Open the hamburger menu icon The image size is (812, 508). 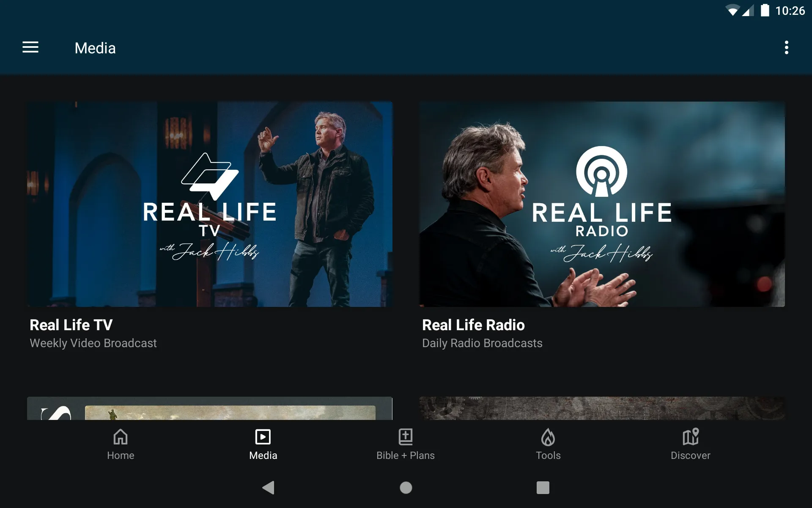30,47
